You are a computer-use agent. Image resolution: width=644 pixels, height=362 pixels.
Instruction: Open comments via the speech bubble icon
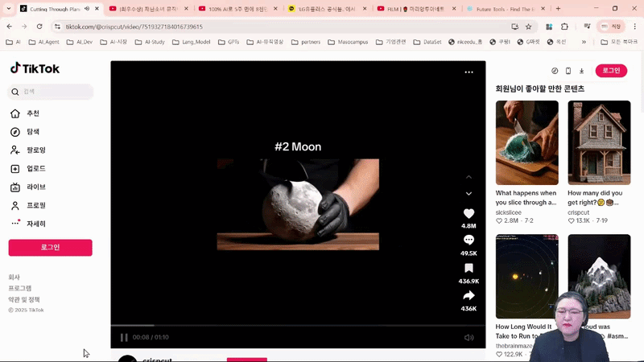pos(469,241)
